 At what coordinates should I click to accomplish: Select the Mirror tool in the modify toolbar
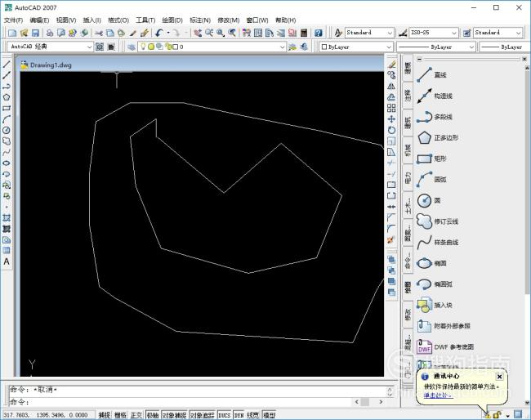(391, 86)
